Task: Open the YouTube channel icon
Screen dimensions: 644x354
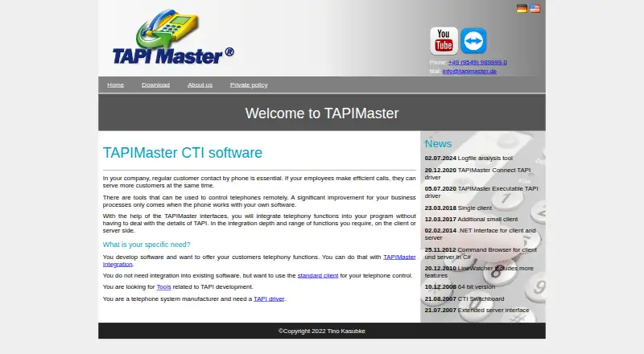Action: coord(444,41)
